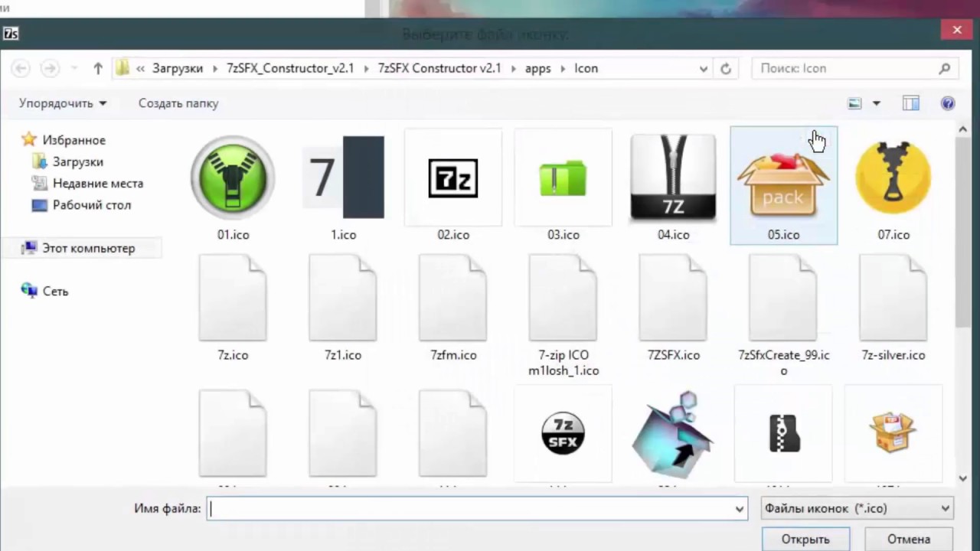Viewport: 980px width, 551px height.
Task: Choose the black 7z logo 02.ico
Action: coord(453,187)
